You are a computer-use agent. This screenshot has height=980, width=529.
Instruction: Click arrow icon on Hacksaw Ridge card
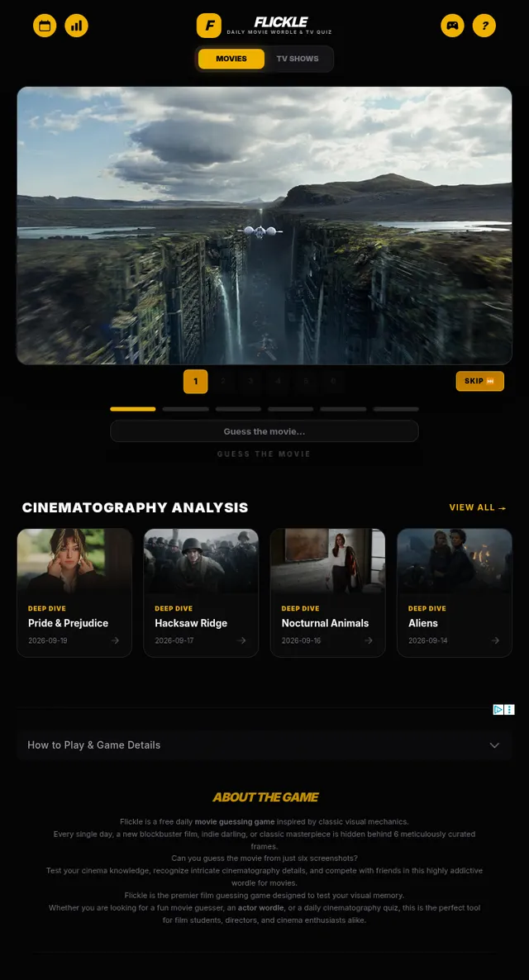pos(241,640)
